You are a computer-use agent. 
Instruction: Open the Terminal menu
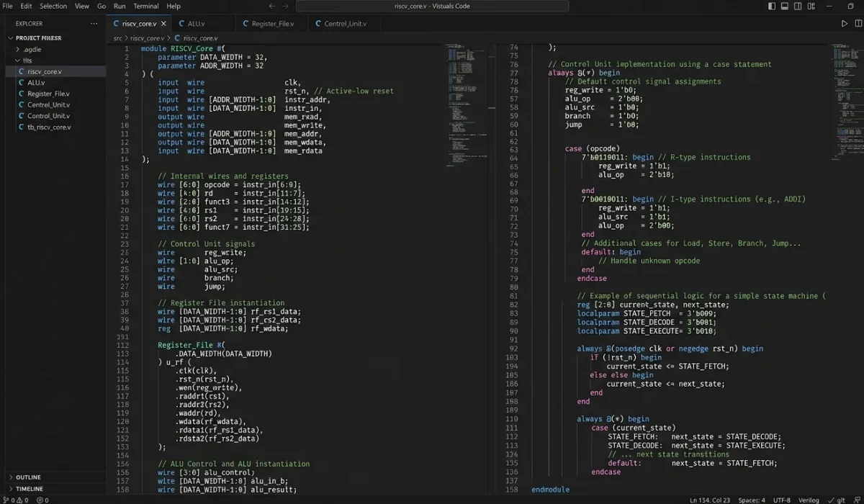(146, 6)
